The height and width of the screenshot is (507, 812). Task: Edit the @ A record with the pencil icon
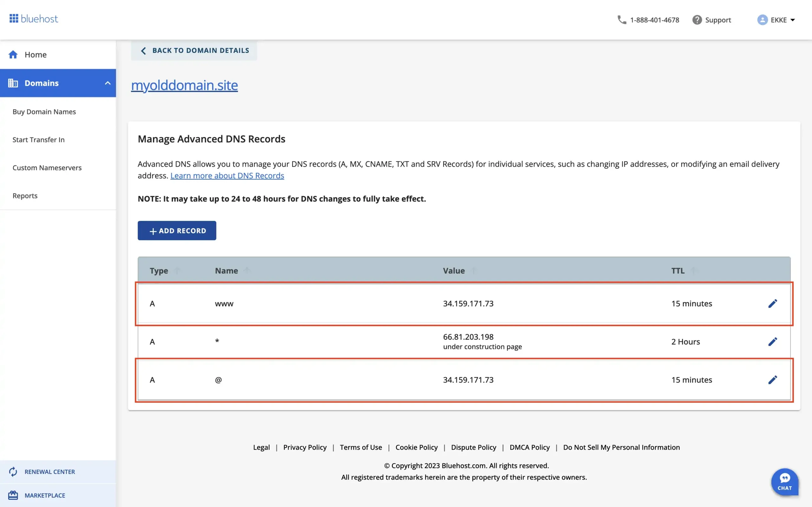[773, 380]
